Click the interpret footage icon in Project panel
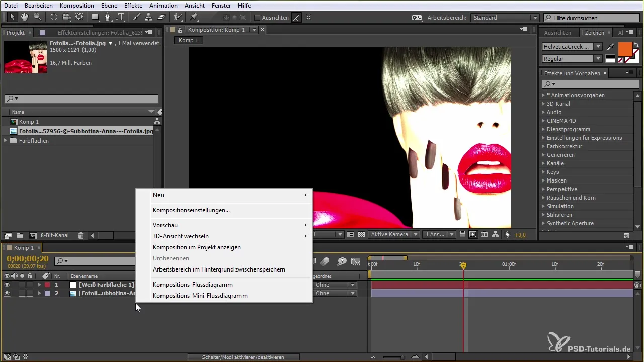Screen dimensions: 644x362 [x=8, y=235]
